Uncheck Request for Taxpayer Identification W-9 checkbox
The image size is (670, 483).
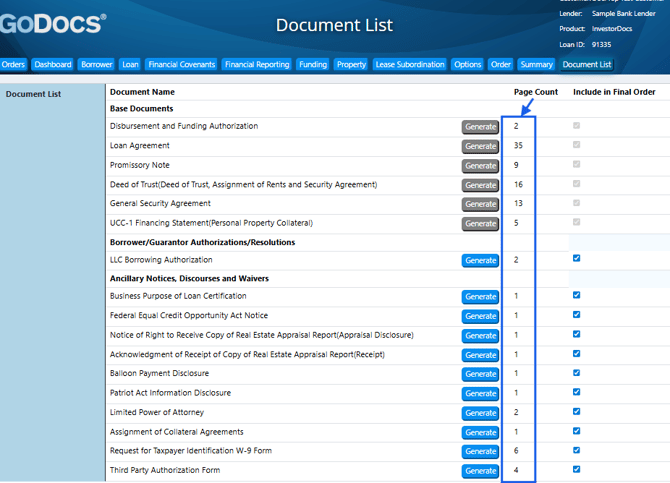coord(576,450)
